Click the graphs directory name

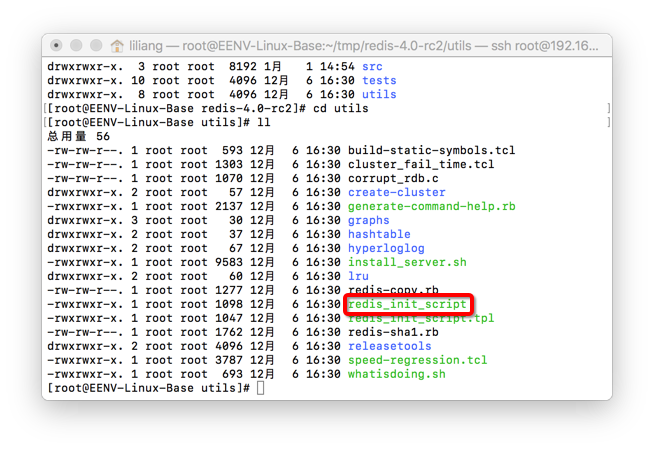369,221
